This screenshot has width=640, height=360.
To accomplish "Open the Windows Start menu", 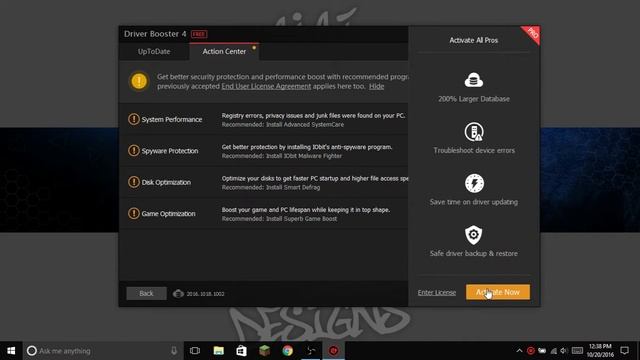I will click(11, 351).
